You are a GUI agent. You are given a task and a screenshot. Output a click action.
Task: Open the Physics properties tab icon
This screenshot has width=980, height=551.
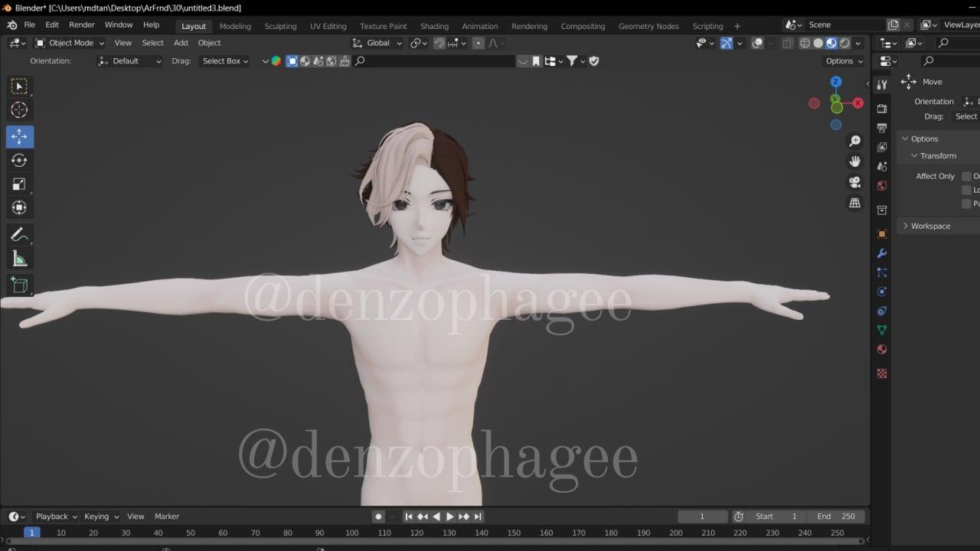click(x=882, y=292)
